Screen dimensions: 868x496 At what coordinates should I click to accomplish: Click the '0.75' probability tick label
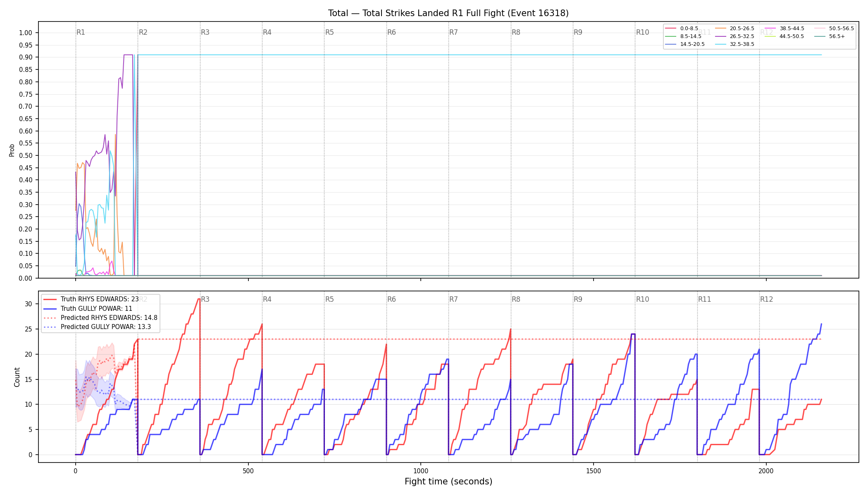26,94
